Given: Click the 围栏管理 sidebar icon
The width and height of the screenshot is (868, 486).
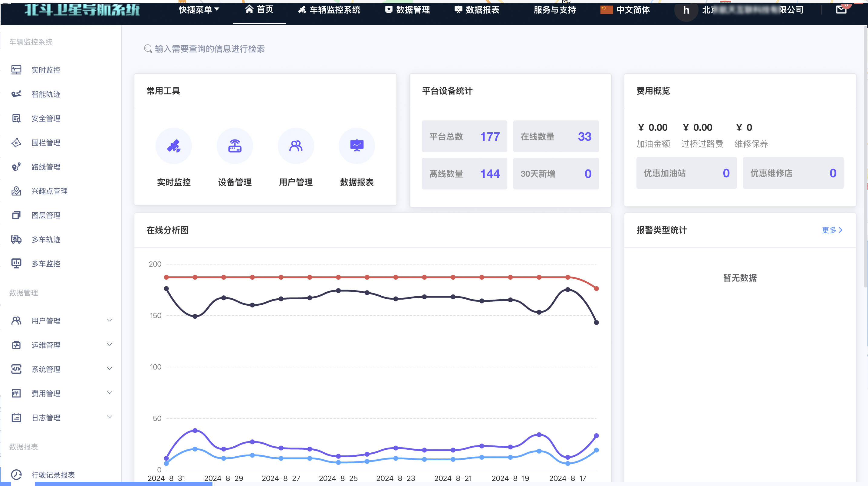Looking at the screenshot, I should click(x=16, y=143).
